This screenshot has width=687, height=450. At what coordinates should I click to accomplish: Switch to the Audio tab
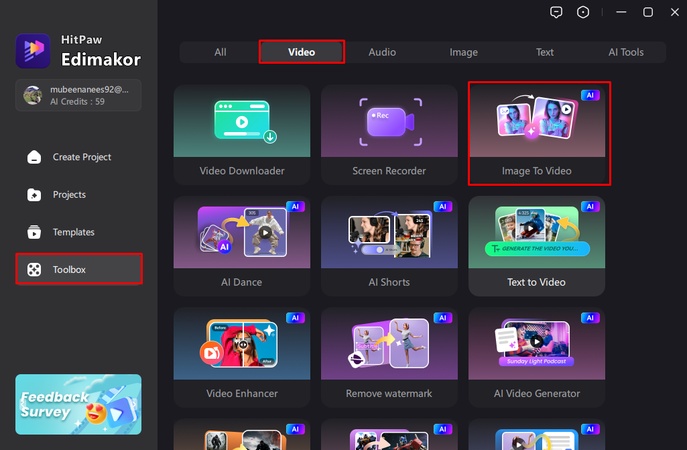click(x=382, y=52)
